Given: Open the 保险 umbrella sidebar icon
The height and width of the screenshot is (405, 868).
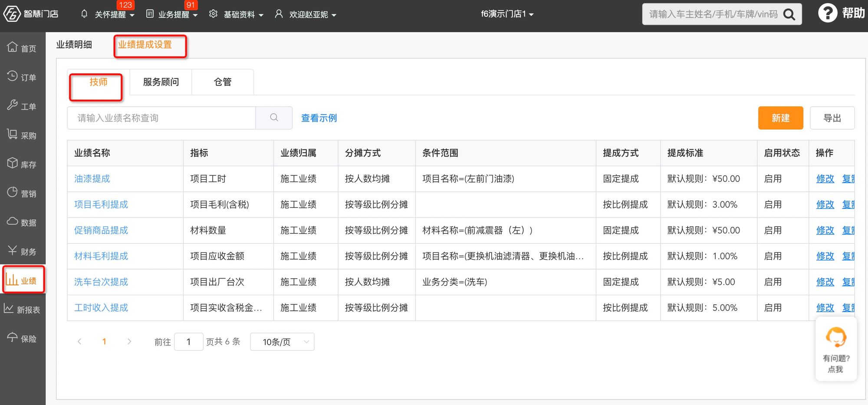Looking at the screenshot, I should pos(13,337).
